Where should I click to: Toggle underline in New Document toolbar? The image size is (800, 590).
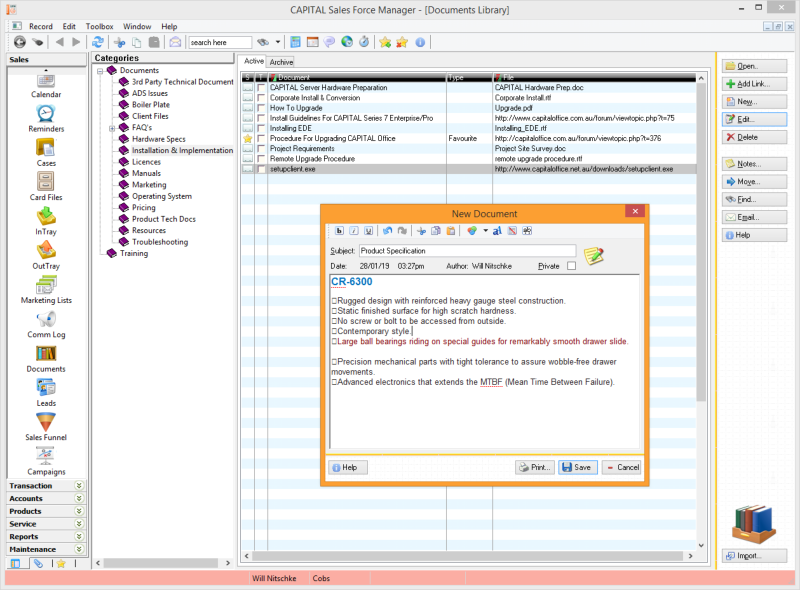368,231
